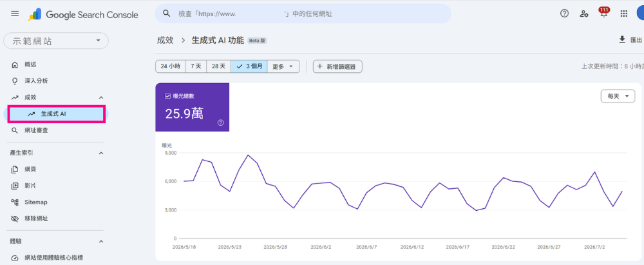The image size is (644, 265).
Task: Open 網站使用體驗核心指標 report
Action: 53,258
